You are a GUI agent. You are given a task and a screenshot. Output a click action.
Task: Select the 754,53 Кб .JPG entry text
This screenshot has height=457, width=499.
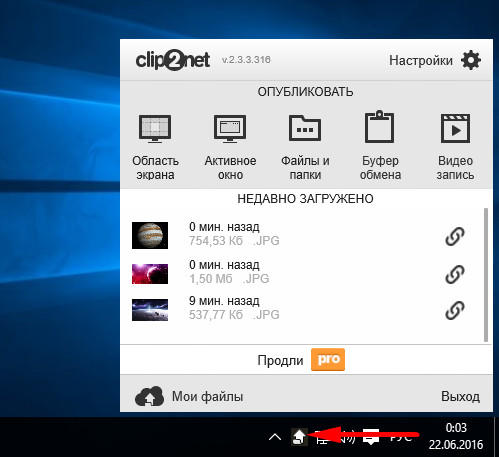pyautogui.click(x=234, y=241)
